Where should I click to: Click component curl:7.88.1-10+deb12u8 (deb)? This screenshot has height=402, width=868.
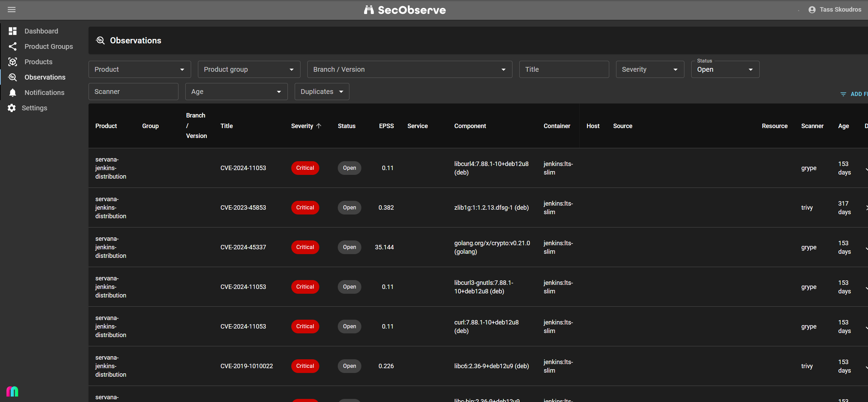coord(486,326)
